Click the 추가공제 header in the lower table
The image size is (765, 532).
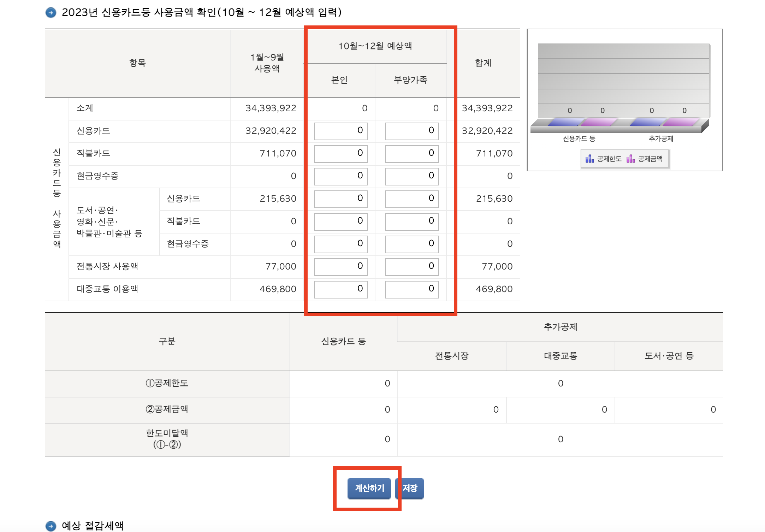560,327
